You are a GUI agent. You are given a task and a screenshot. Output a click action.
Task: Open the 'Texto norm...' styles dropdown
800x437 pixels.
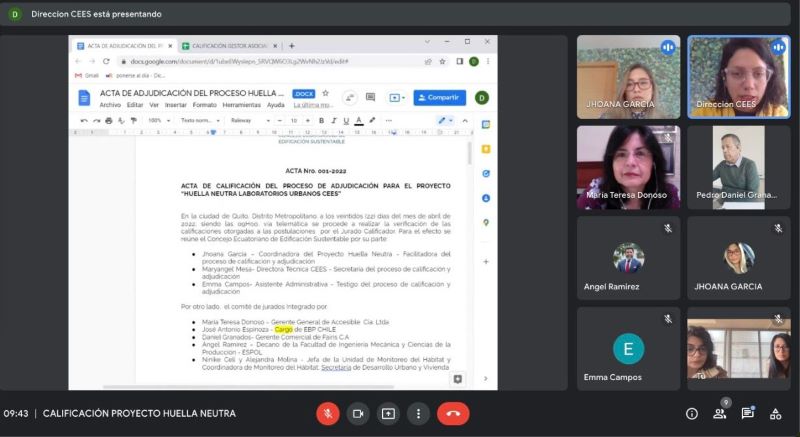(200, 121)
